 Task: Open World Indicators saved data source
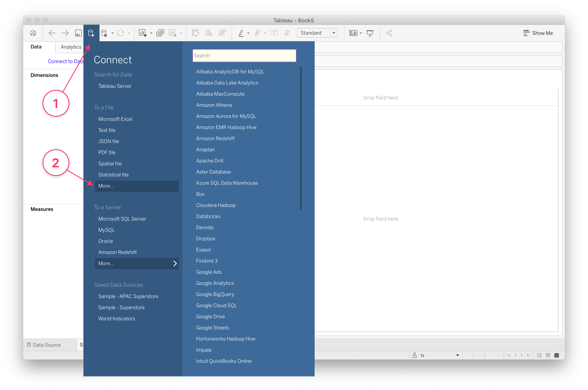pos(117,319)
